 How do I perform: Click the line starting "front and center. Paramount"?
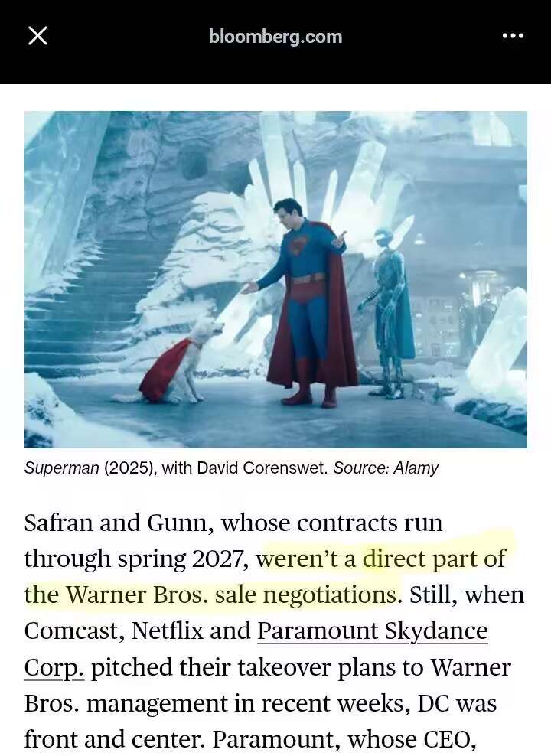click(x=250, y=738)
